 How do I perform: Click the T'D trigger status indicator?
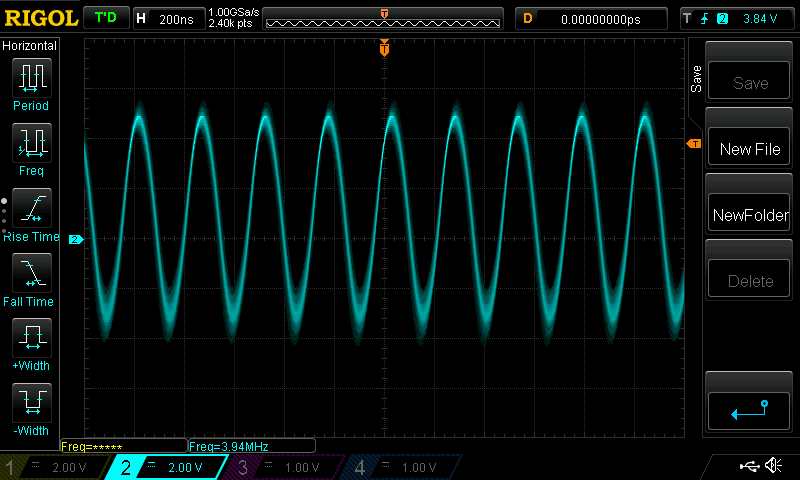point(106,18)
